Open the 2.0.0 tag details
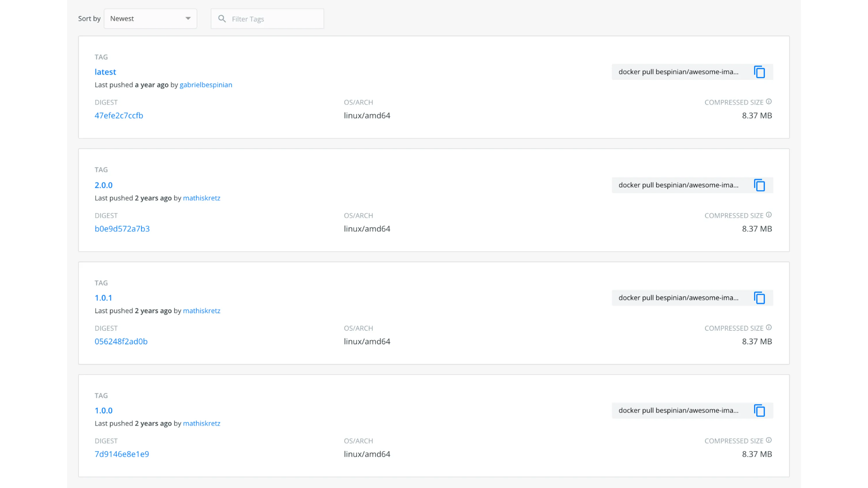Image resolution: width=868 pixels, height=488 pixels. [104, 185]
